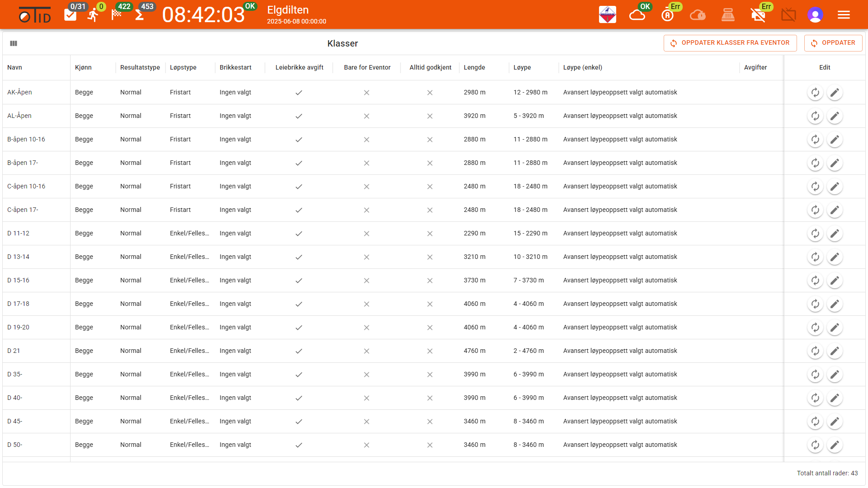Edit the D 21 class row
868x488 pixels.
pos(835,351)
